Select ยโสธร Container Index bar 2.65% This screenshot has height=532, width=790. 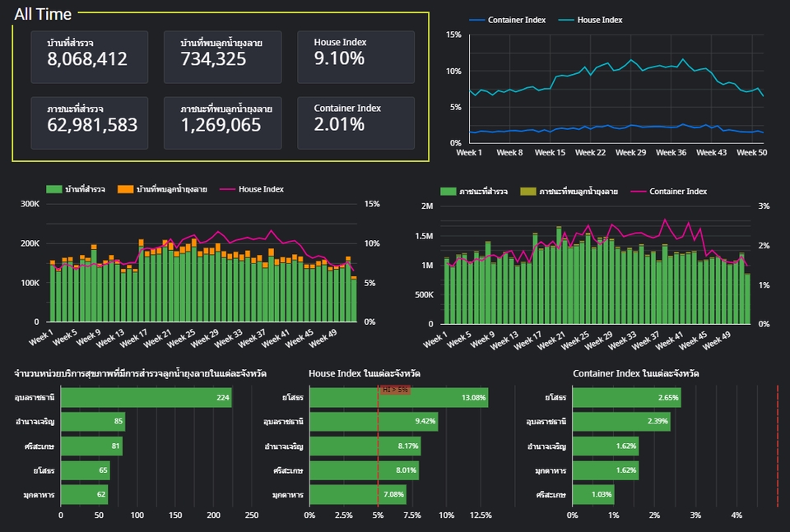[627, 397]
